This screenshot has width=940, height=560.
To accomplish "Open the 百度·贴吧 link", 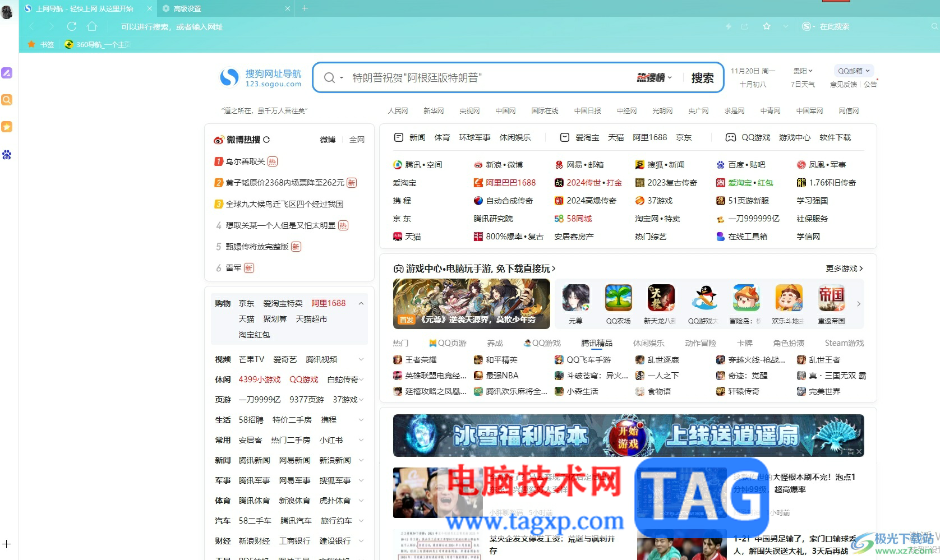I will coord(741,165).
